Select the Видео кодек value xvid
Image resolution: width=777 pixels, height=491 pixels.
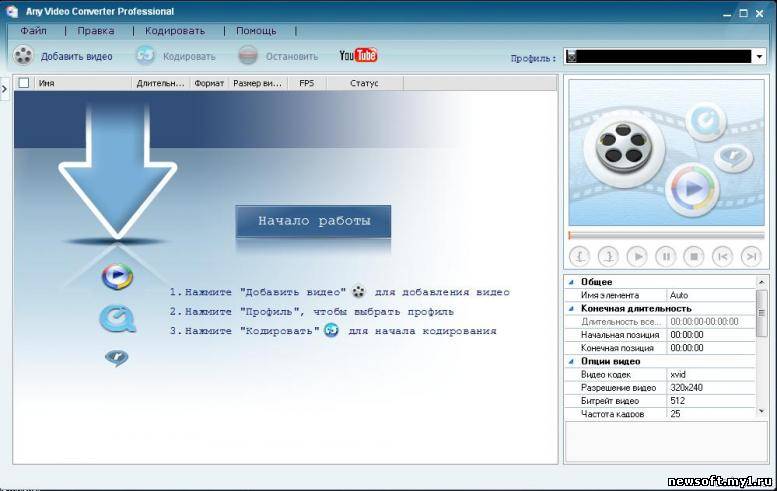711,375
